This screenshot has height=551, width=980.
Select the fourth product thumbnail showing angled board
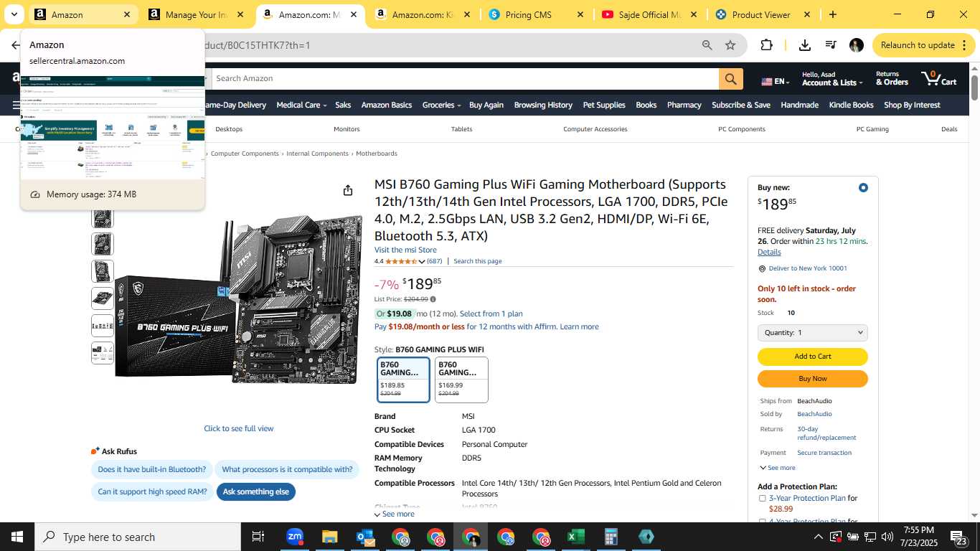point(103,298)
